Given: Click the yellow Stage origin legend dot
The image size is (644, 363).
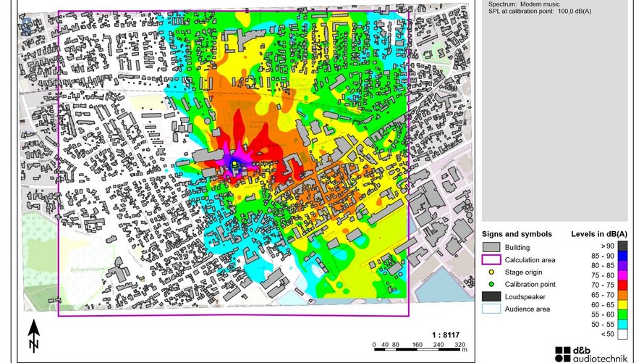Looking at the screenshot, I should (x=491, y=272).
